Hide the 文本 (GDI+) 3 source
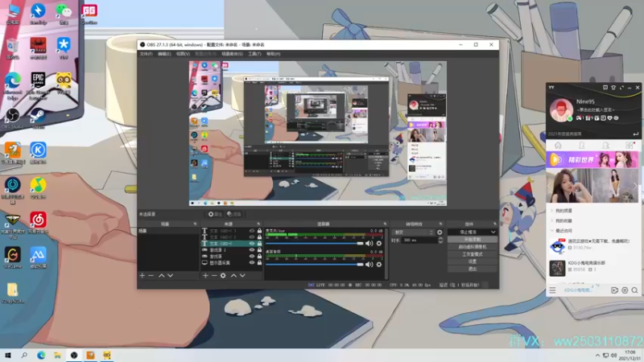The height and width of the screenshot is (362, 644). pos(252,231)
